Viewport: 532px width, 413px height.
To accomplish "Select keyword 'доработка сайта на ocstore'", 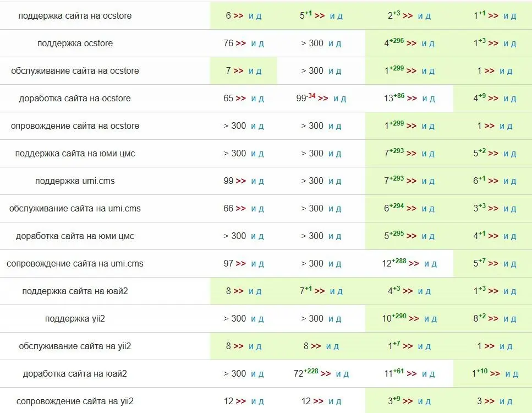I will point(75,98).
